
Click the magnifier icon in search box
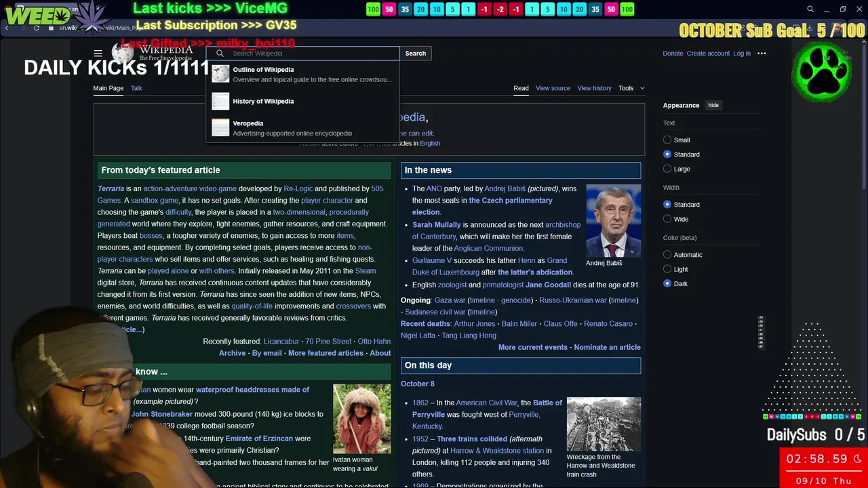point(220,54)
